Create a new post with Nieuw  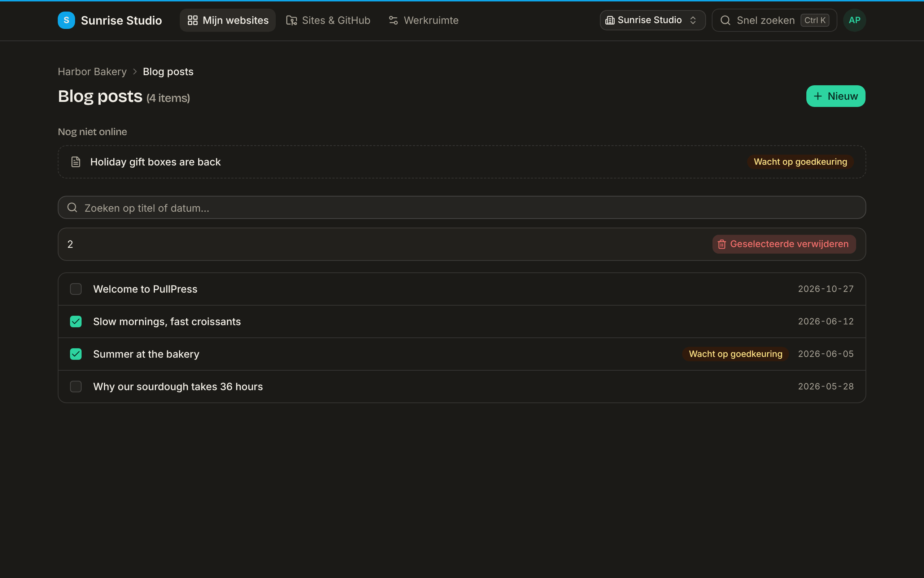pos(836,96)
